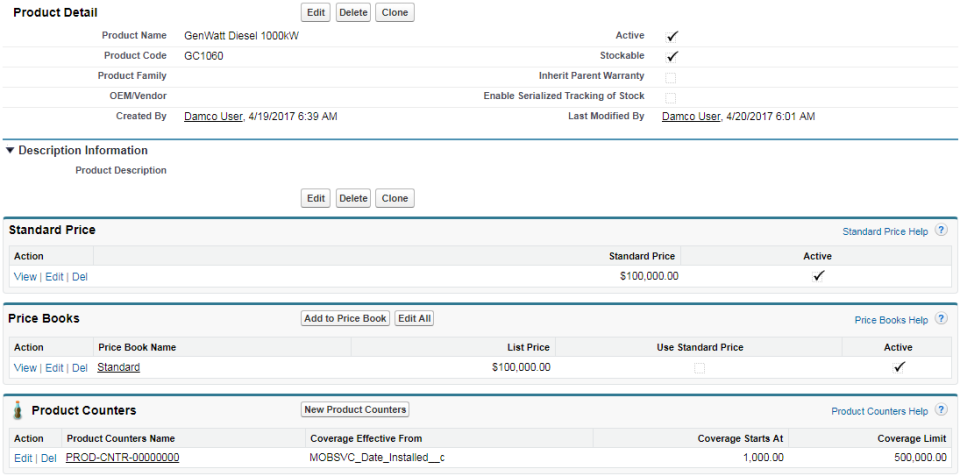This screenshot has height=476, width=960.
Task: Collapse the Description Information section
Action: 10,151
